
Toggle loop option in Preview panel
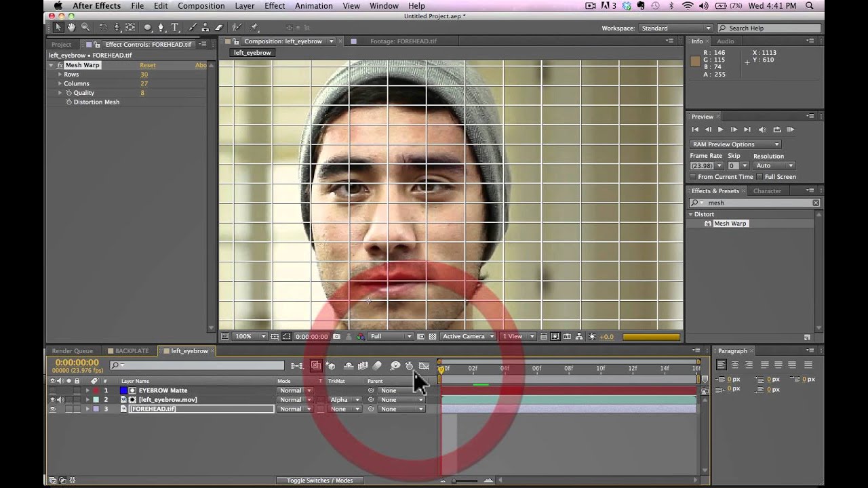click(x=777, y=129)
